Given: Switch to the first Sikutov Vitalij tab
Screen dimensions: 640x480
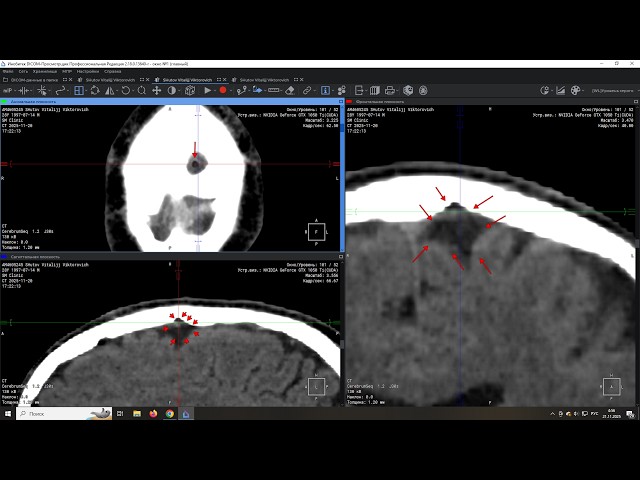Looking at the screenshot, I should 110,80.
